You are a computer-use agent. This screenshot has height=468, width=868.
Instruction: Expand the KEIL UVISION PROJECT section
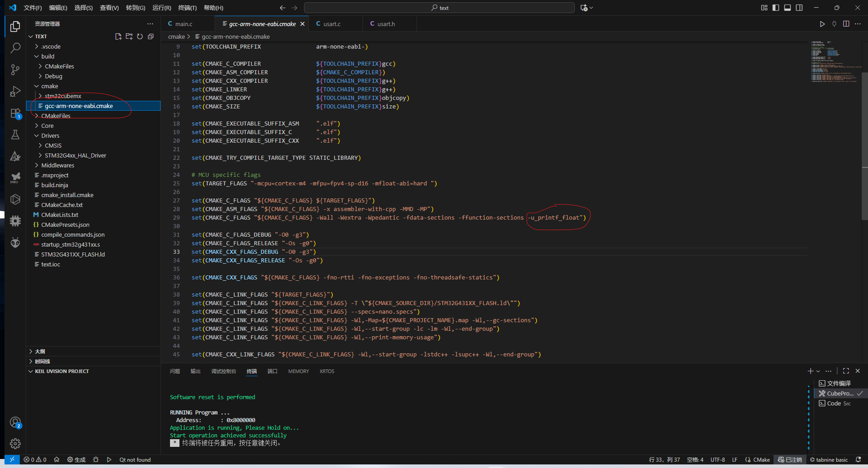click(62, 371)
